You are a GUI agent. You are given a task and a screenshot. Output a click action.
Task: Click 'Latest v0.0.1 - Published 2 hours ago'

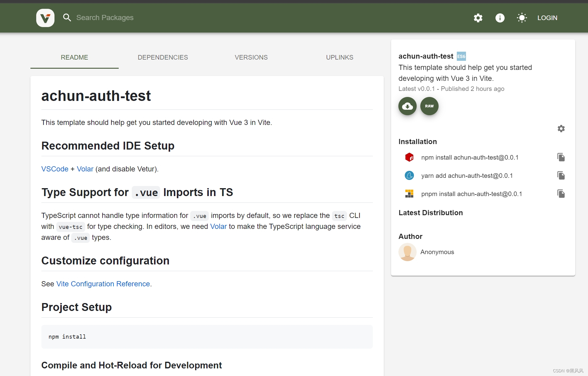tap(451, 89)
